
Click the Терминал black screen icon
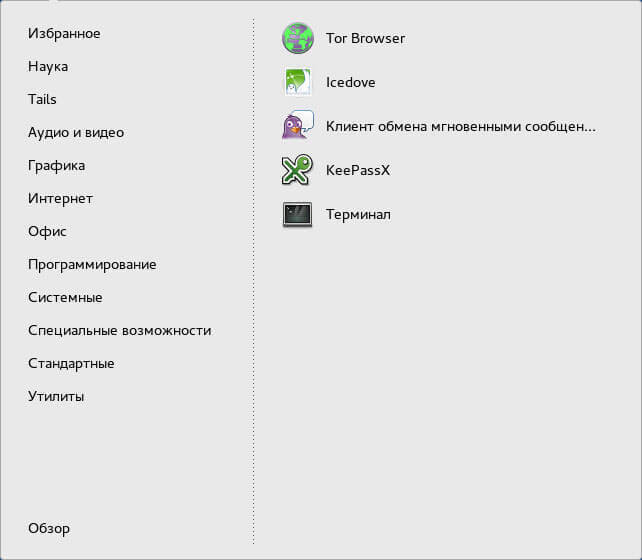297,214
